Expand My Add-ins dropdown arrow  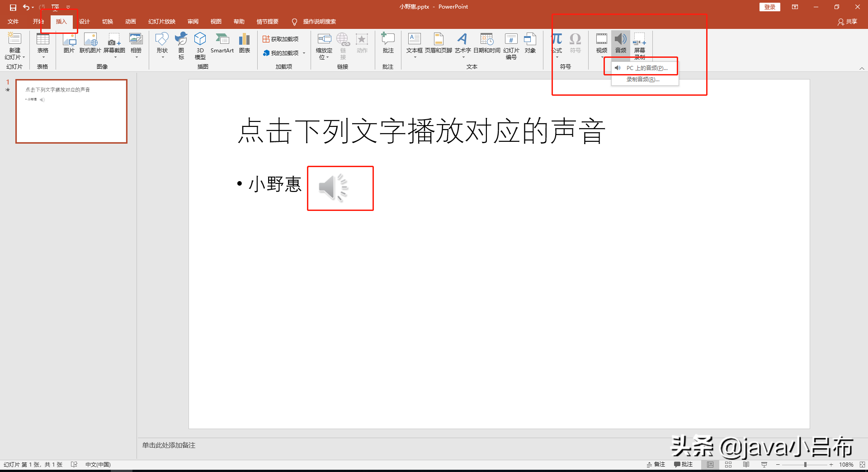click(304, 53)
